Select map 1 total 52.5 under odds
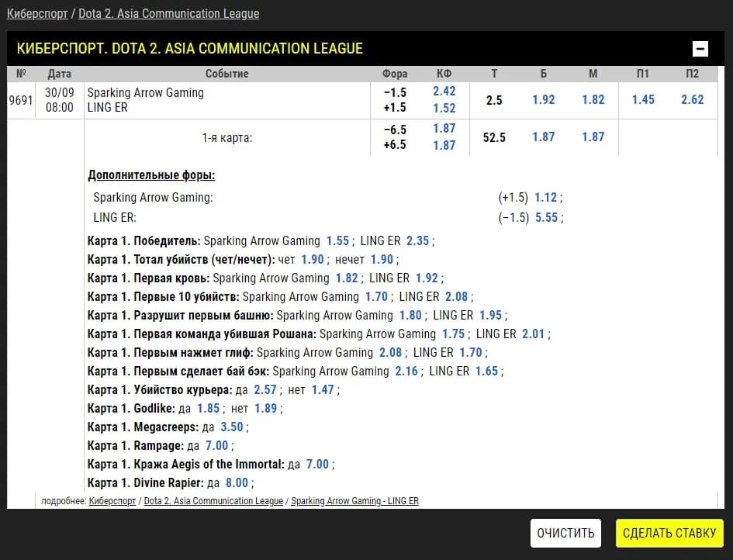Viewport: 733px width, 560px height. (593, 137)
